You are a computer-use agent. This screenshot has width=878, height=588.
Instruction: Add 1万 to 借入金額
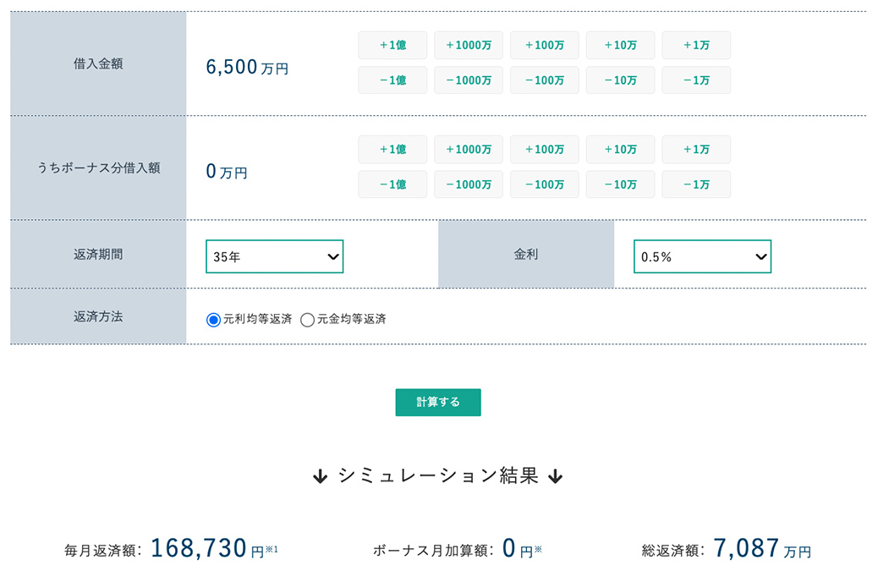[x=696, y=46]
